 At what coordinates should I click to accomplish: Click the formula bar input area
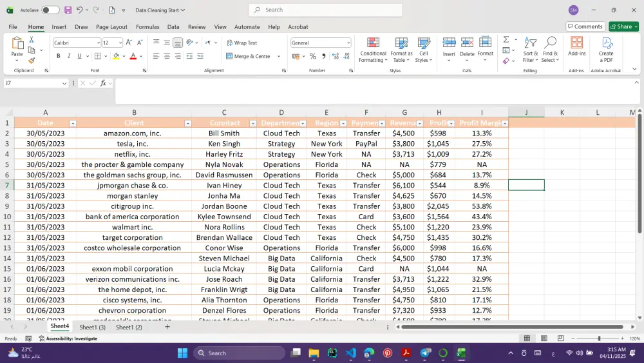tap(374, 92)
